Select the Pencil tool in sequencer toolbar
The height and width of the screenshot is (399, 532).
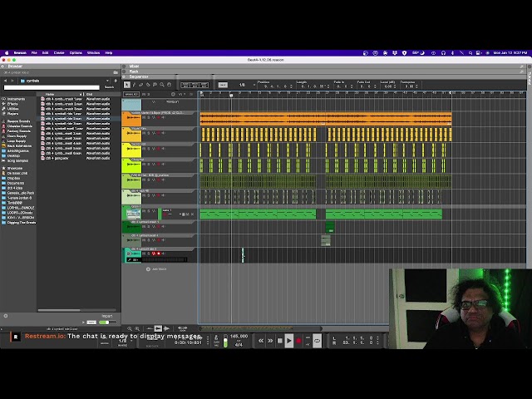coord(134,85)
